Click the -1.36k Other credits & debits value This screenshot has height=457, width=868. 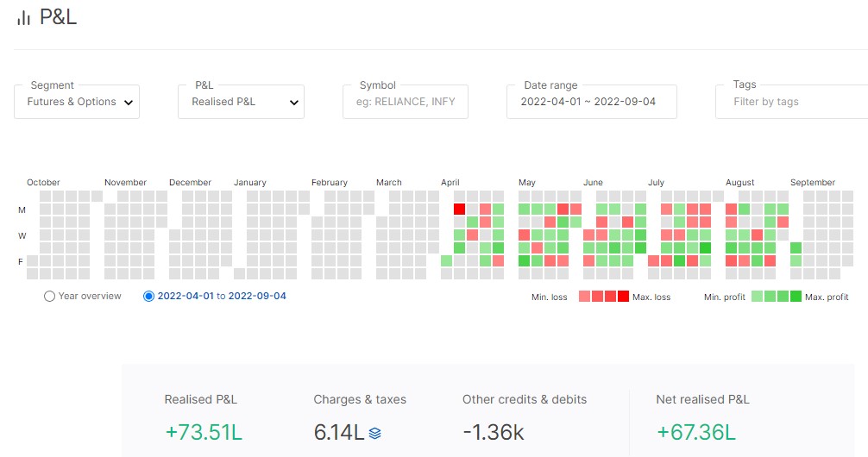point(494,432)
